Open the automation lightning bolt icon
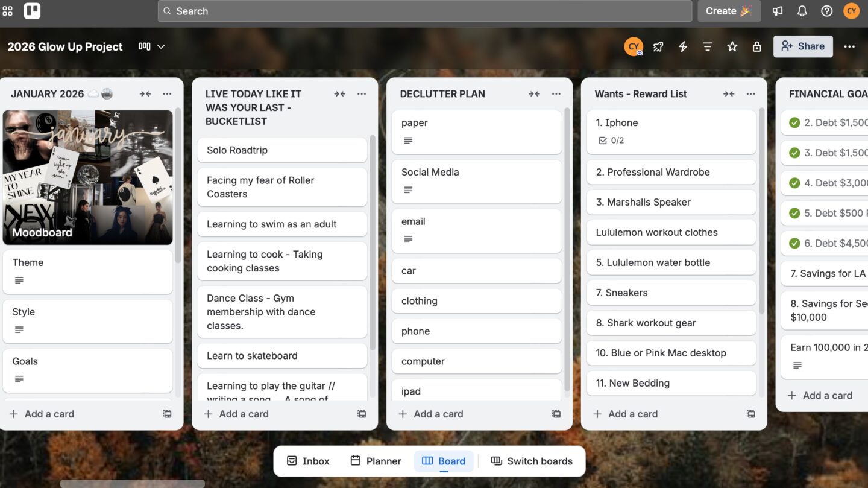868x488 pixels. click(x=683, y=46)
